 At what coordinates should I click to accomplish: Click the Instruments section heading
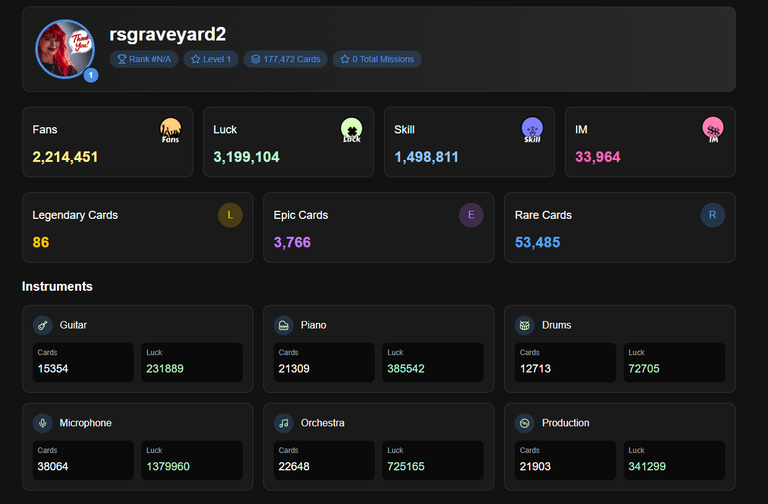coord(57,287)
